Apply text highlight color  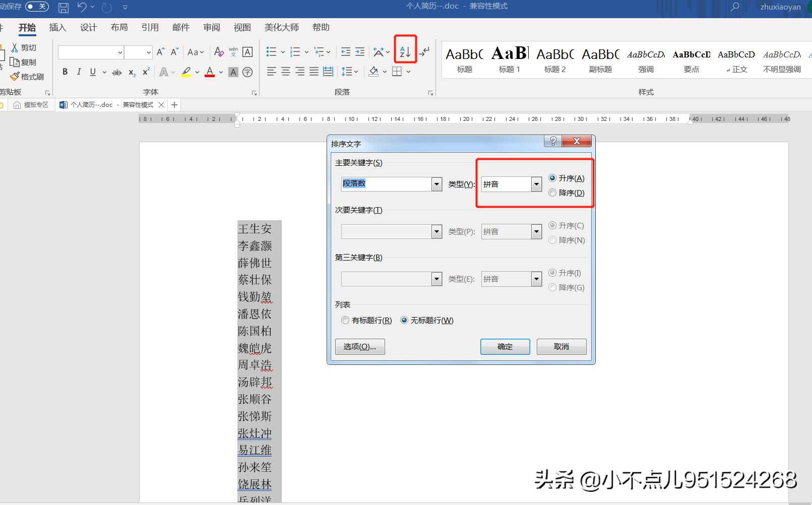pos(186,72)
